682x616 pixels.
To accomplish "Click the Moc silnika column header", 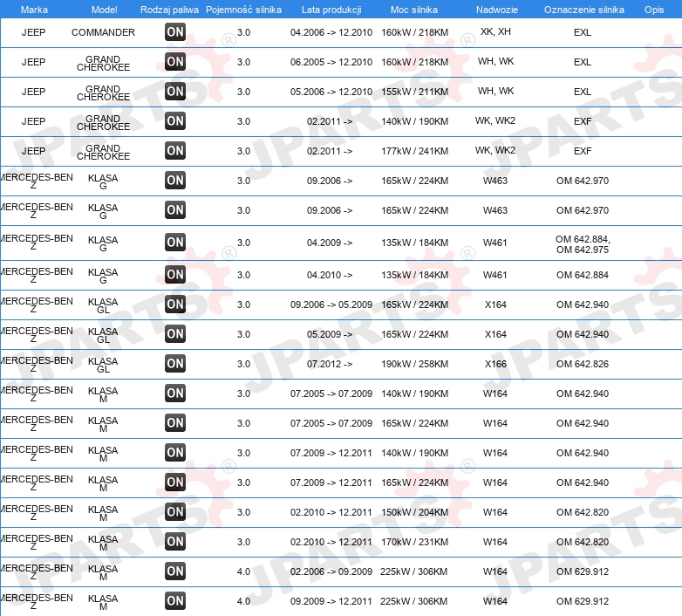I will click(414, 10).
